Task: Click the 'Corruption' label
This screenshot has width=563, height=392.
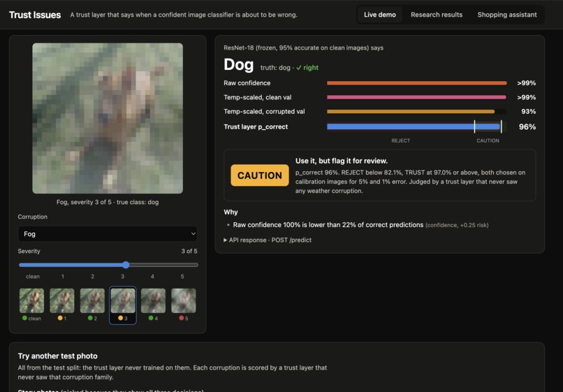Action: pyautogui.click(x=33, y=217)
